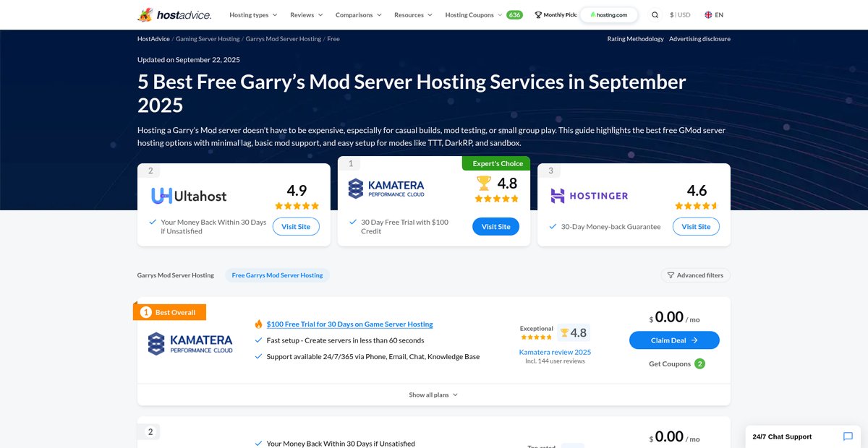Click the Support available 24/7/365 text

tap(373, 356)
